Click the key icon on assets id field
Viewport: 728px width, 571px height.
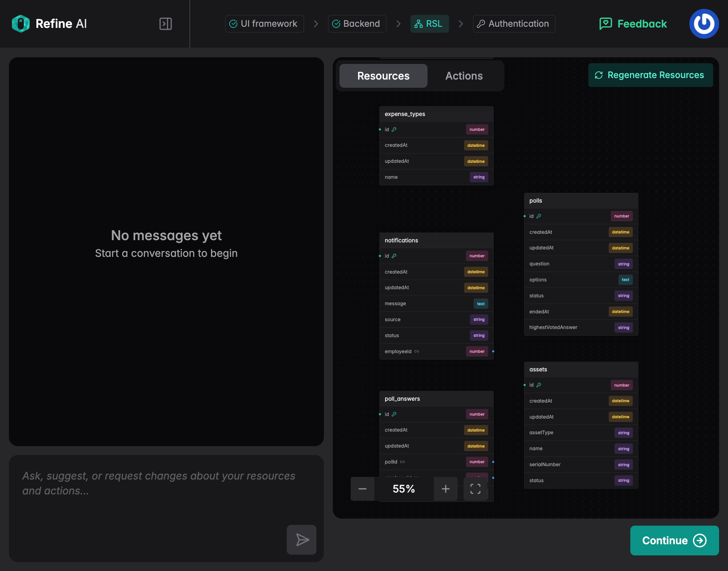pyautogui.click(x=539, y=385)
